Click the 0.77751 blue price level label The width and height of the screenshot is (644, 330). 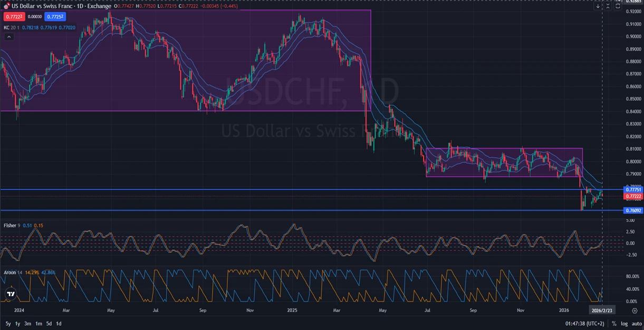tap(632, 189)
